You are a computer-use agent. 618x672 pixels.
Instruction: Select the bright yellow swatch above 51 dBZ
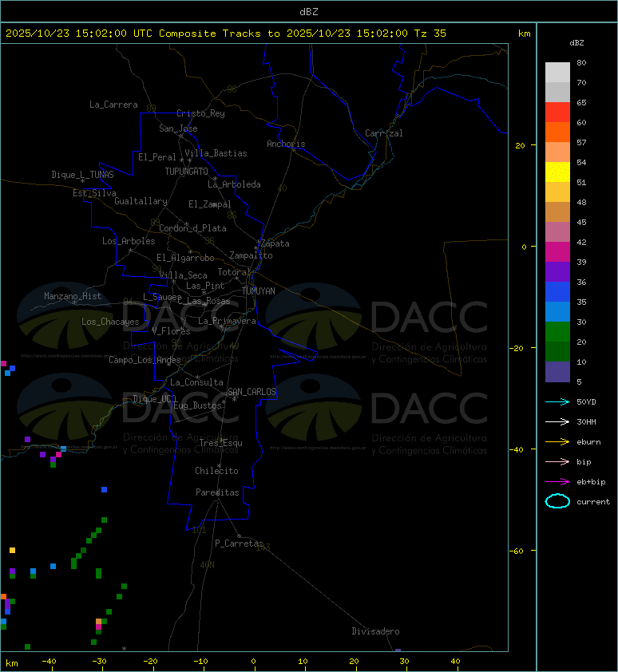pyautogui.click(x=557, y=172)
